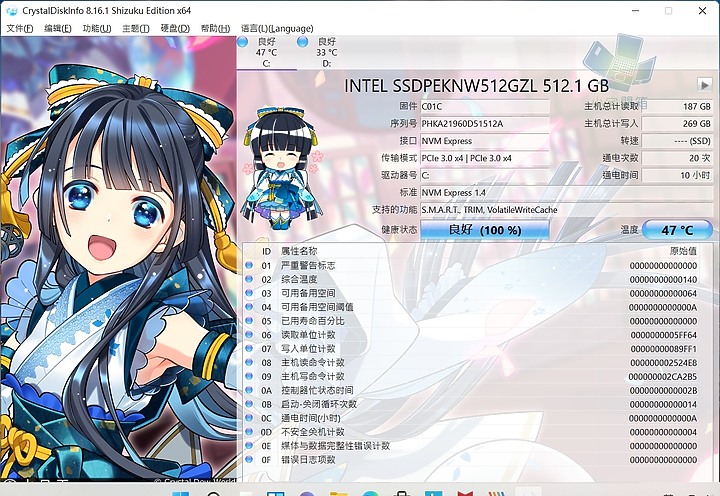
Task: Select the C: disk tab at 47 °C
Action: pos(266,52)
